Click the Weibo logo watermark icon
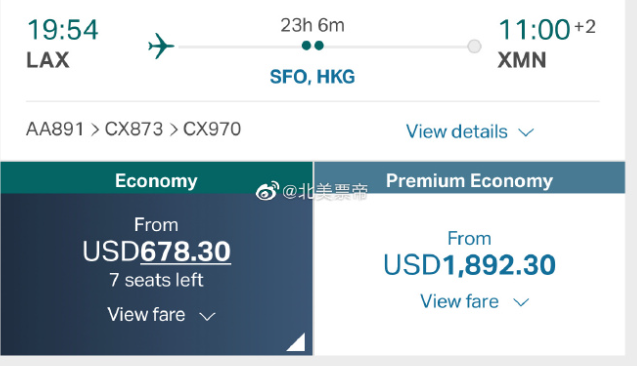The image size is (637, 366). [x=267, y=191]
